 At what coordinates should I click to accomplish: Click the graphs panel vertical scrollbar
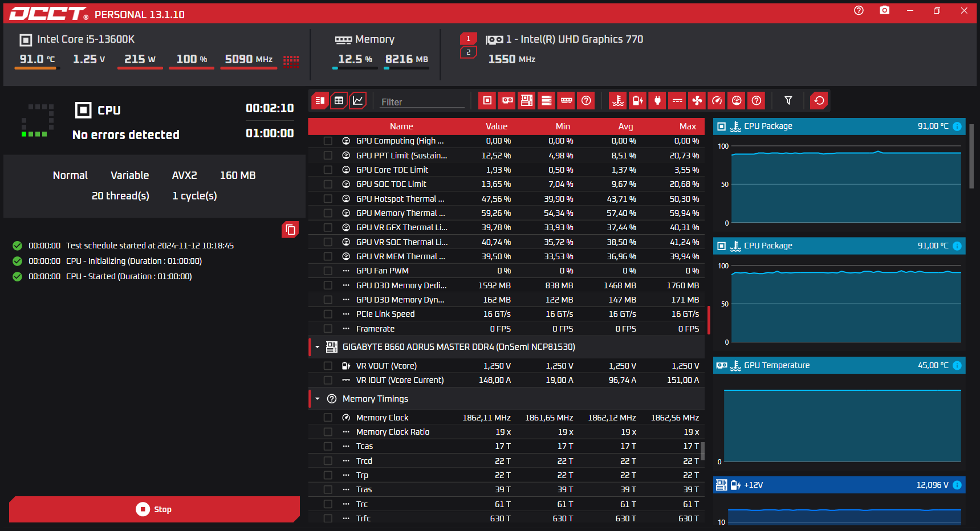[972, 157]
